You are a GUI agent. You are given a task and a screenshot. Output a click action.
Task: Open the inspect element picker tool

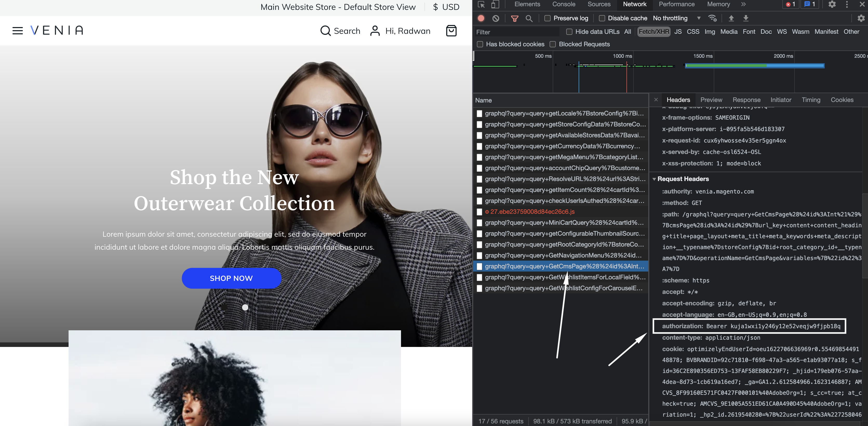pyautogui.click(x=481, y=4)
